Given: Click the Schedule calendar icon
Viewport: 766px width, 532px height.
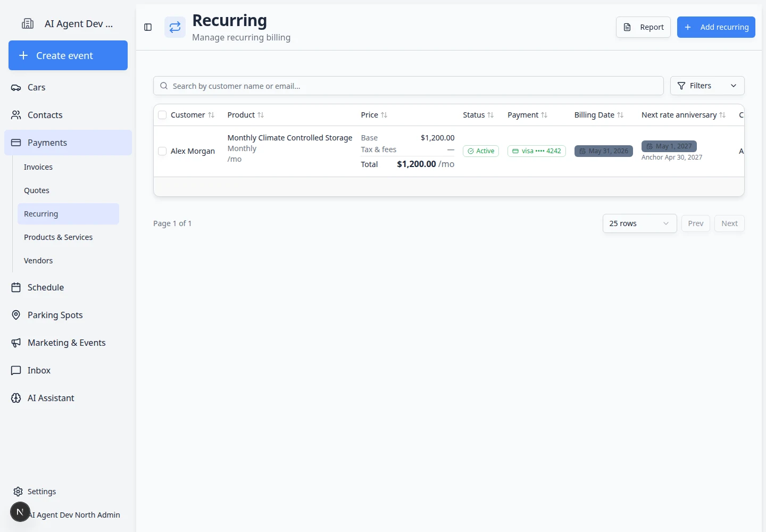Looking at the screenshot, I should click(16, 287).
